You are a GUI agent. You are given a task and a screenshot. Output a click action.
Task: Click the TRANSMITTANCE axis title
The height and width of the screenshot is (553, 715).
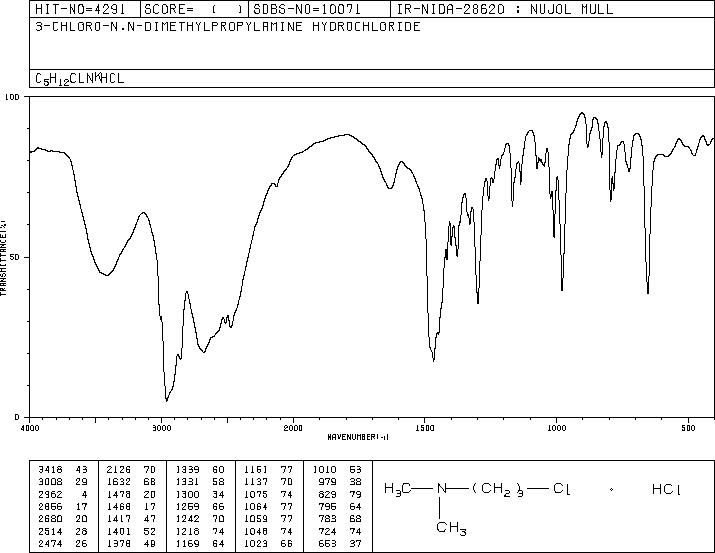(3, 258)
